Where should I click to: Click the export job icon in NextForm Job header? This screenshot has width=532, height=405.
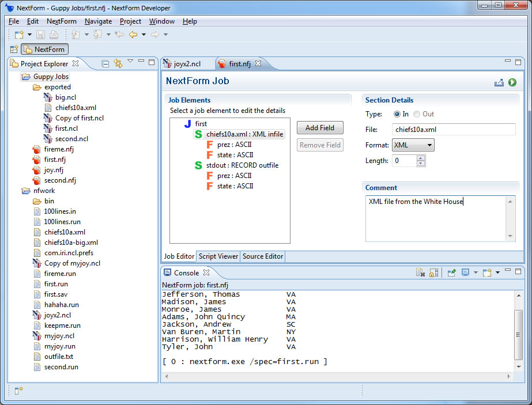[499, 82]
